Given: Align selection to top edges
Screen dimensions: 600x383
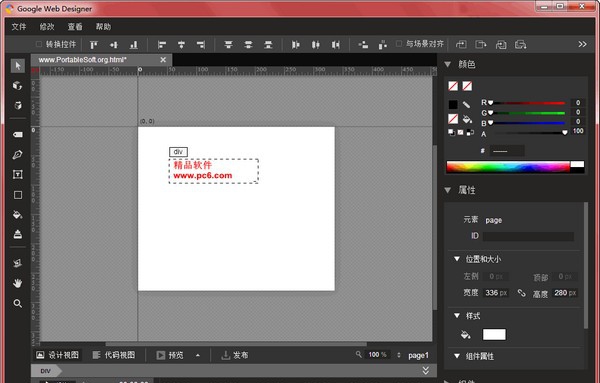Looking at the screenshot, I should point(94,45).
